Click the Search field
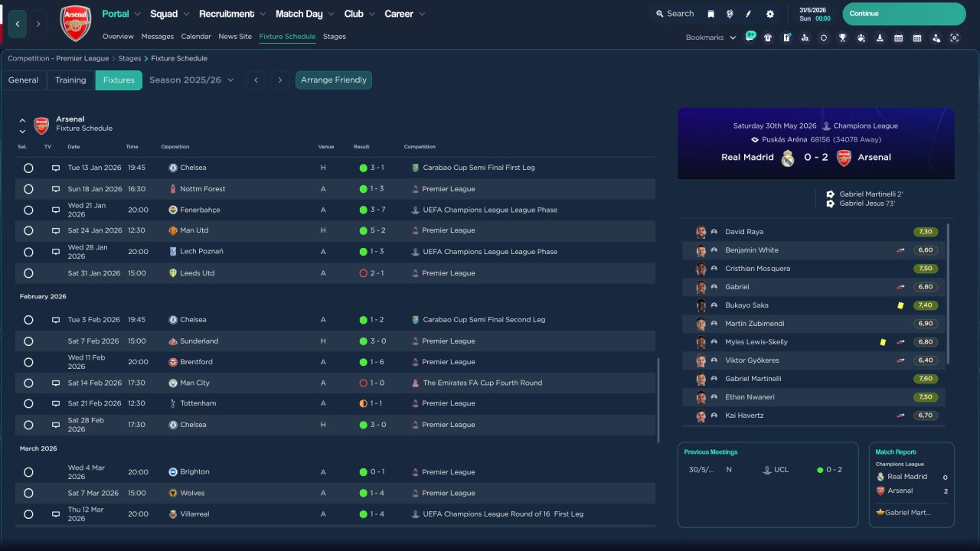Image resolution: width=980 pixels, height=551 pixels. click(x=675, y=14)
